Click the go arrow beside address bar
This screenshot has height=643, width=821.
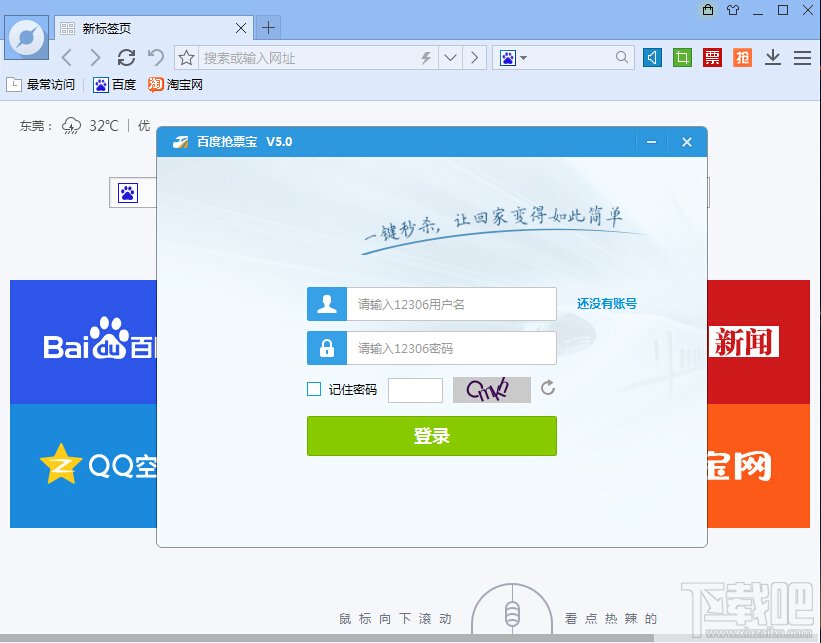(474, 58)
